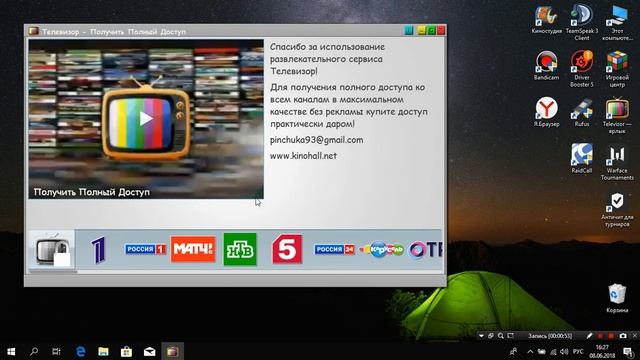
Task: Click the recording bar rectangle selection icon
Action: (511, 336)
